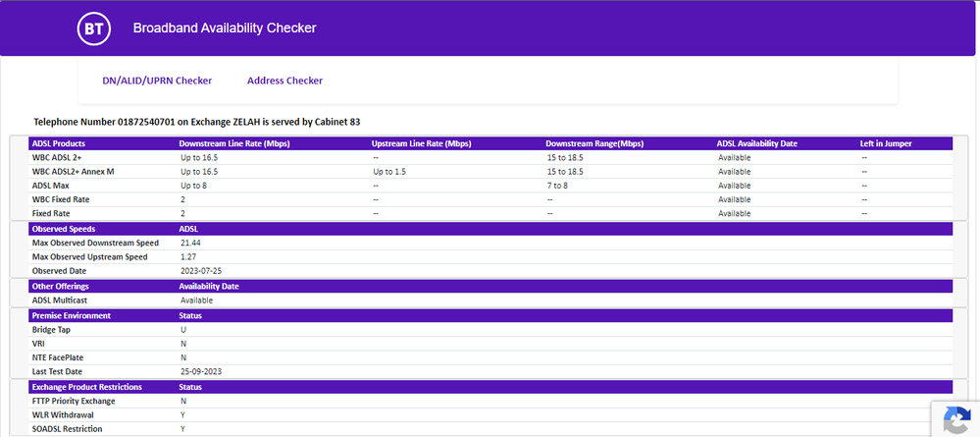The width and height of the screenshot is (980, 437).
Task: Select Max Observed Upstream Speed label
Action: click(90, 256)
